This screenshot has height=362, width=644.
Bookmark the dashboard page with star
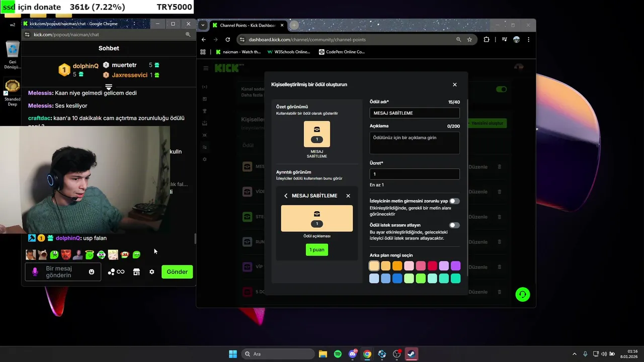tap(469, 40)
